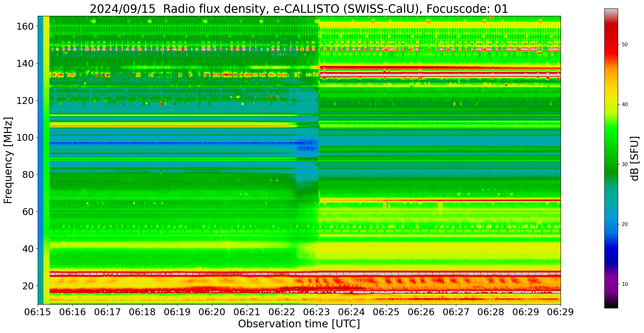Screen dimensions: 644x333
Task: Click the grey saturated band near 133 MHz
Action: click(x=440, y=75)
